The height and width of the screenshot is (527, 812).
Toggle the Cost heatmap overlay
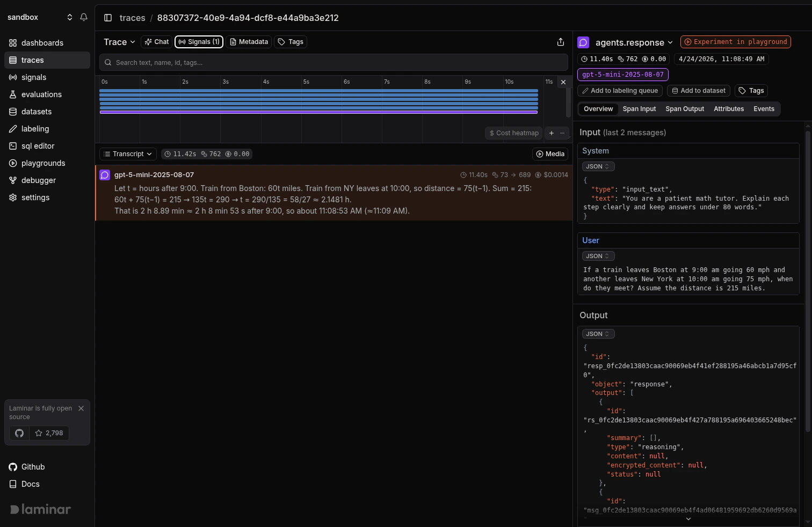point(513,133)
